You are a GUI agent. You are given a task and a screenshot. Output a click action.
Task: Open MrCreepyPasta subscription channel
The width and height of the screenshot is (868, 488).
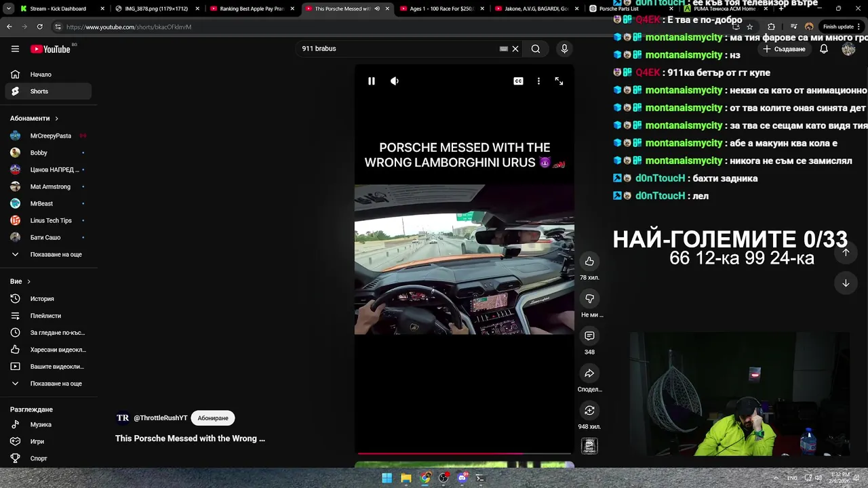47,136
